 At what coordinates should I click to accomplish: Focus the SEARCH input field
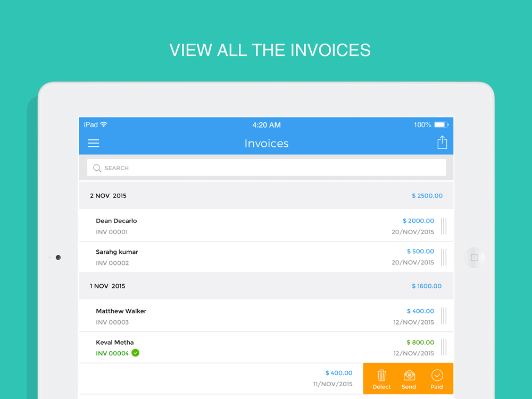click(x=267, y=168)
